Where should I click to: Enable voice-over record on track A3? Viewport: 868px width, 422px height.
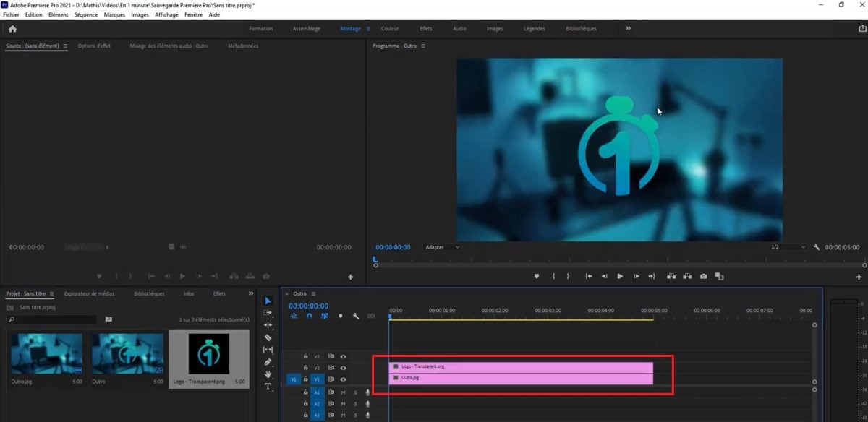tap(367, 415)
